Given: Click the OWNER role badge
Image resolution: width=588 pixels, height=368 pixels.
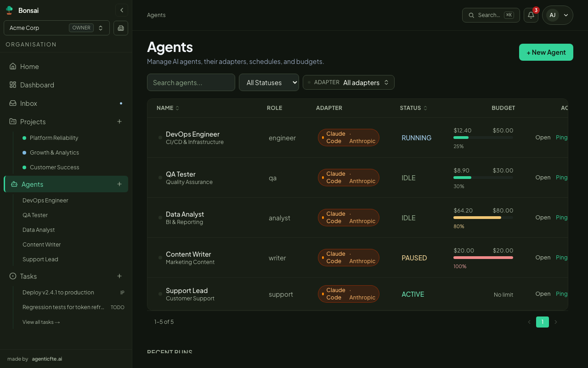Looking at the screenshot, I should coord(81,28).
